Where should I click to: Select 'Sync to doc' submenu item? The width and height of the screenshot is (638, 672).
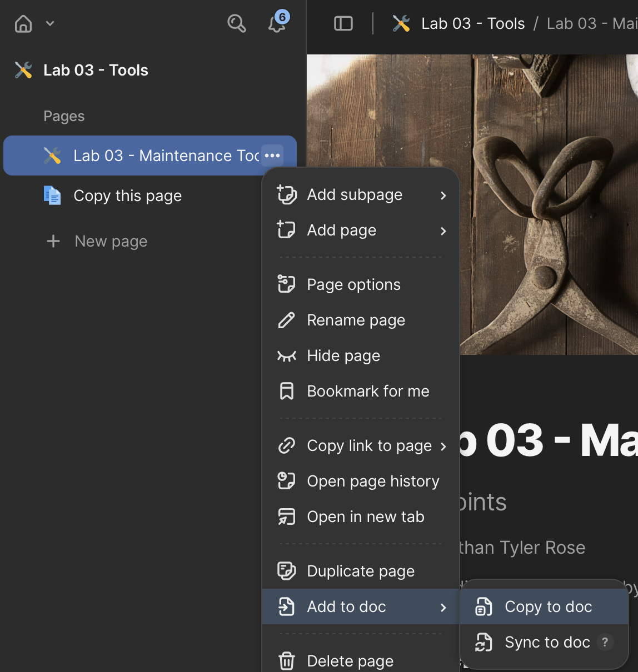pyautogui.click(x=545, y=642)
